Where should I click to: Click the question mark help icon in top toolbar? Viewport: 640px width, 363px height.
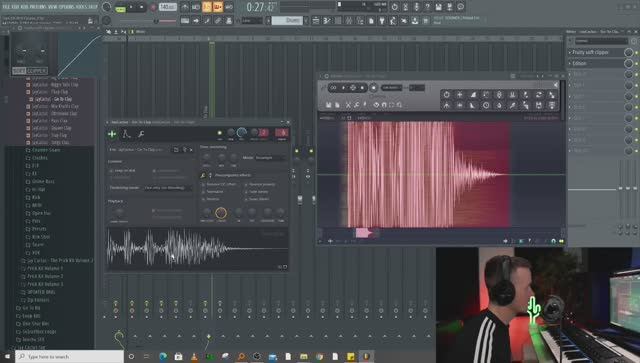427,7
